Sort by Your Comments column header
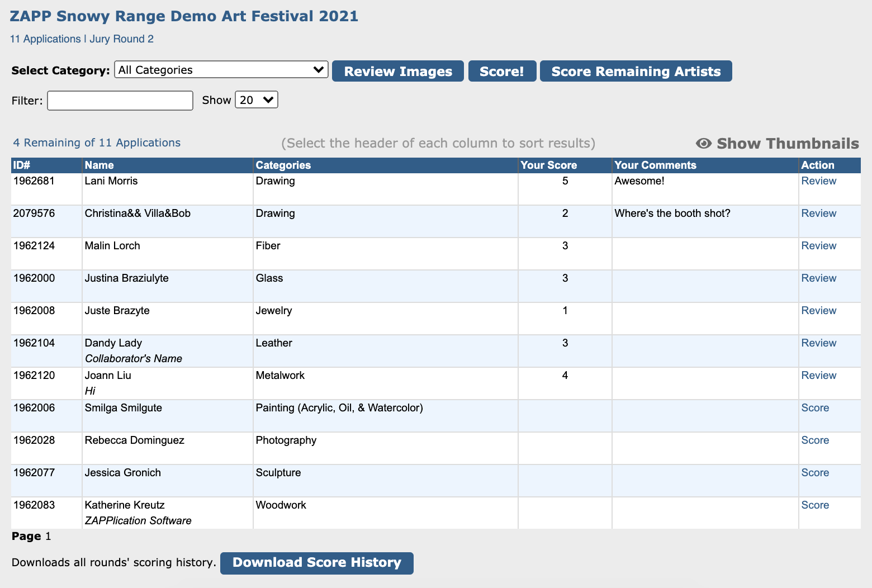 click(x=655, y=165)
